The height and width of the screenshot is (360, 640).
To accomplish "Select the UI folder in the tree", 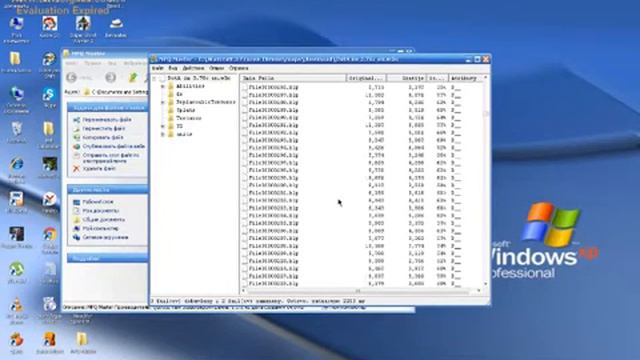I will (x=180, y=126).
